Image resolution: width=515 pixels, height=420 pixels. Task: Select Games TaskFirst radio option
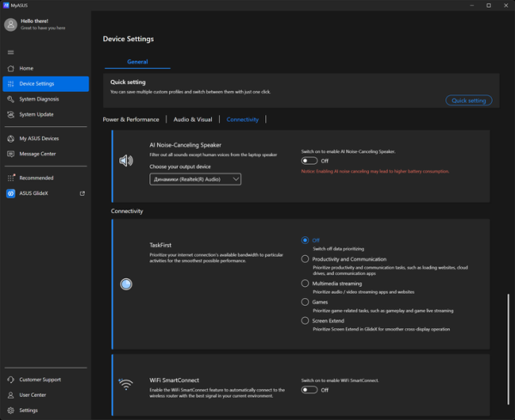coord(305,301)
